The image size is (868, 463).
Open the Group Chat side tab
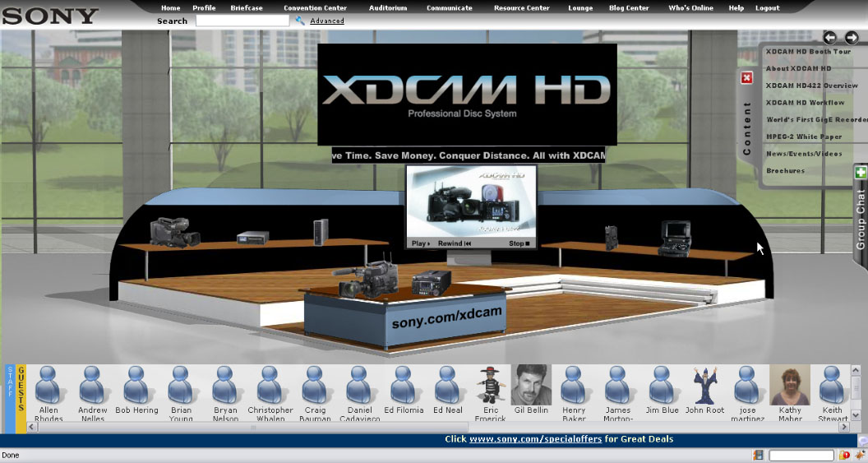tap(861, 219)
